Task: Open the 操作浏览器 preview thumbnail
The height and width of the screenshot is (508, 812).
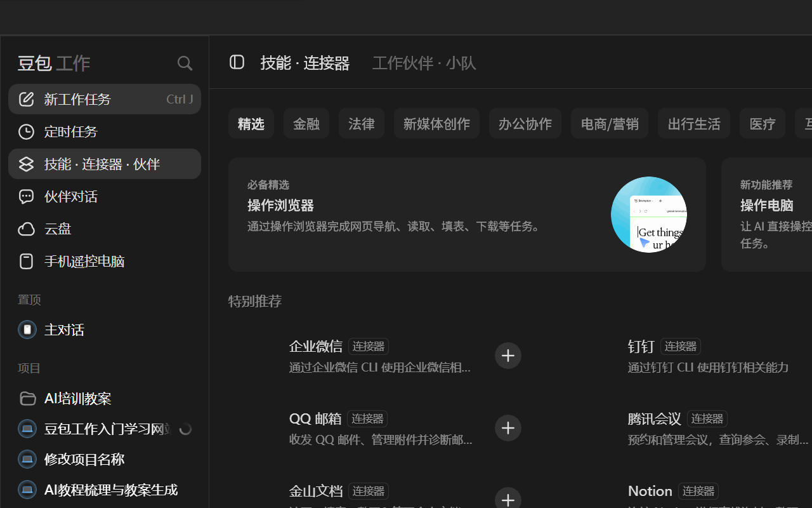Action: tap(649, 215)
